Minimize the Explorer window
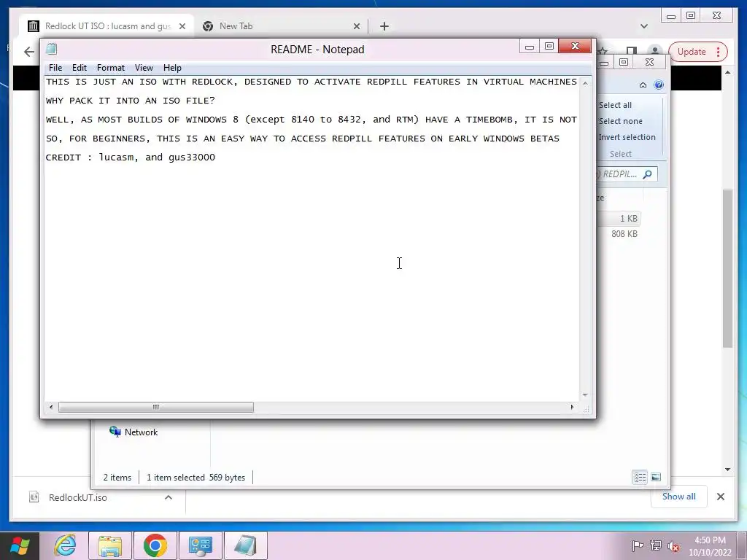 coord(604,63)
